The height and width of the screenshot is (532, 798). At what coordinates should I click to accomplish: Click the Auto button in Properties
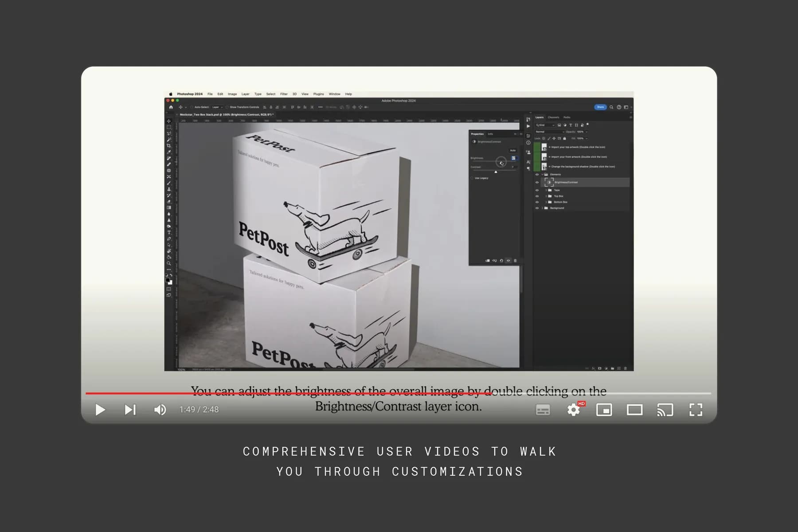(513, 150)
